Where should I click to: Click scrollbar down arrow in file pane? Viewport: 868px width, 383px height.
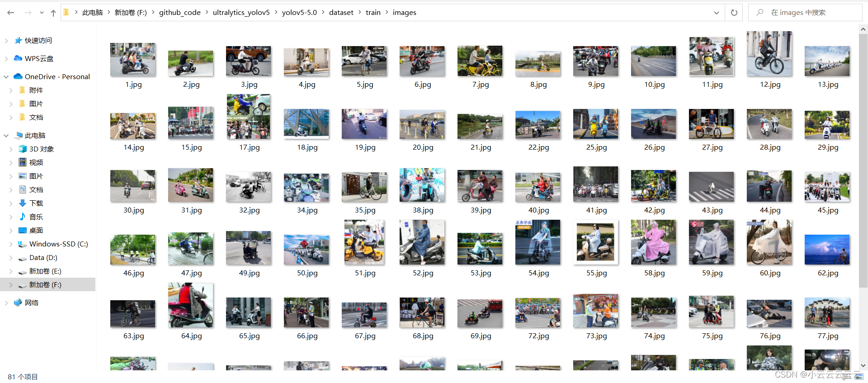tap(863, 365)
